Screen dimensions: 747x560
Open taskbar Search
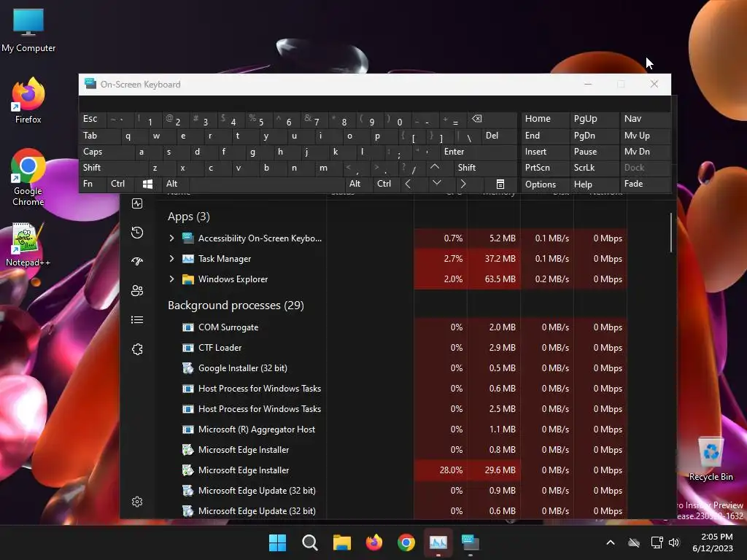[309, 542]
